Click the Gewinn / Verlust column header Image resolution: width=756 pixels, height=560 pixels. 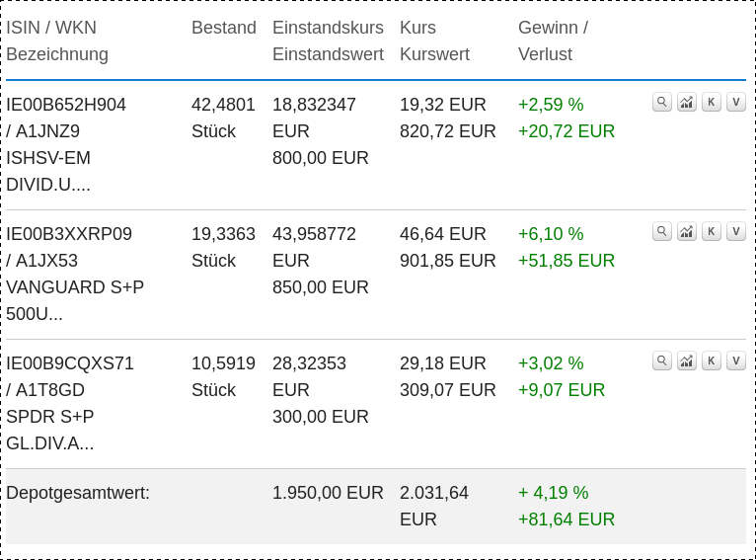[553, 41]
